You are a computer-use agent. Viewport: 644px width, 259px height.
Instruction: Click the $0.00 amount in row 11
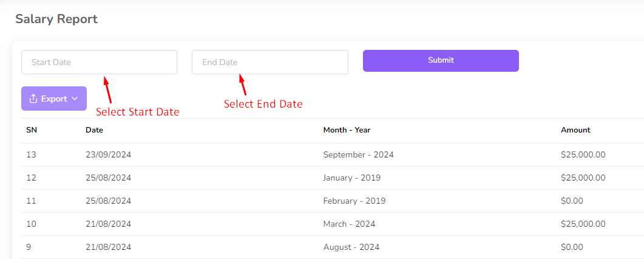coord(572,201)
